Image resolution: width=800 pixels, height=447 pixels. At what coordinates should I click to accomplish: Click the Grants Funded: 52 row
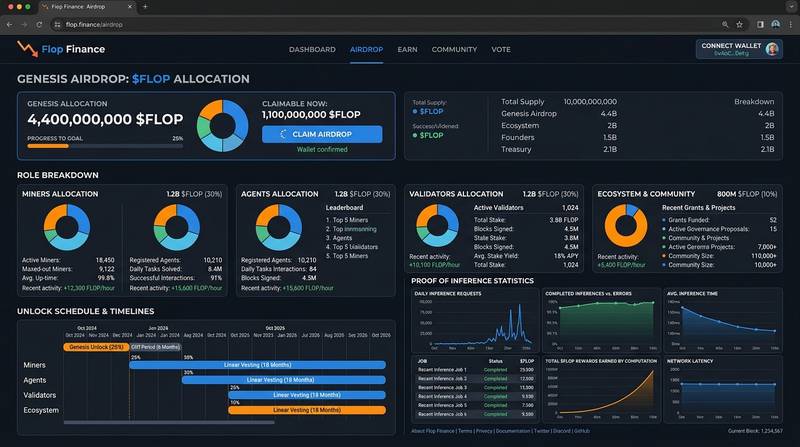(719, 220)
